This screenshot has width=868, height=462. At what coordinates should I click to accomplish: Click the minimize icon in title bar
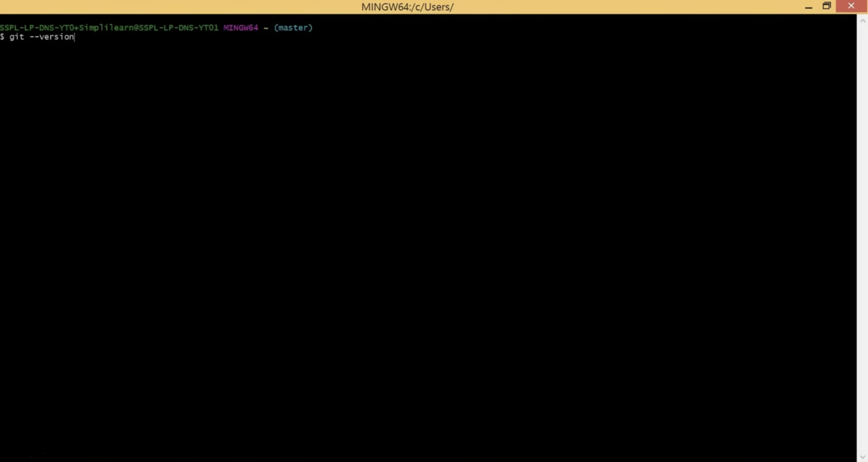click(808, 6)
